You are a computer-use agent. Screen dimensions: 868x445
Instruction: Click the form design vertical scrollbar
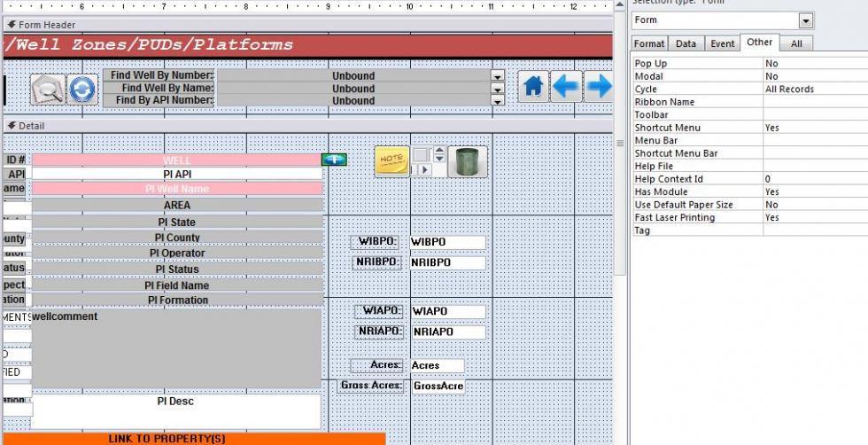pos(620,144)
